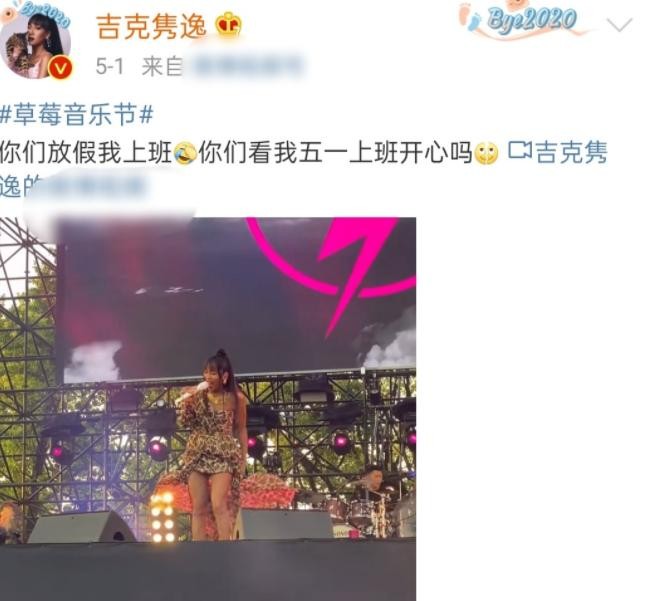Click the crown membership icon beside username
The image size is (657, 601).
pyautogui.click(x=228, y=25)
